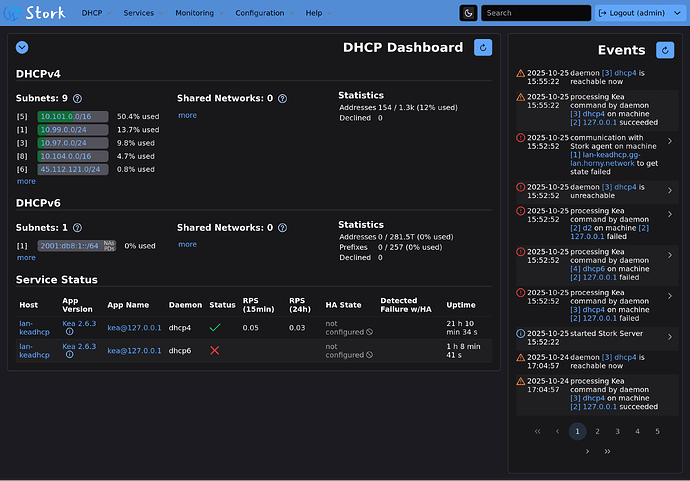
Task: Open dropdown arrow beside Logout (admin)
Action: tap(678, 13)
